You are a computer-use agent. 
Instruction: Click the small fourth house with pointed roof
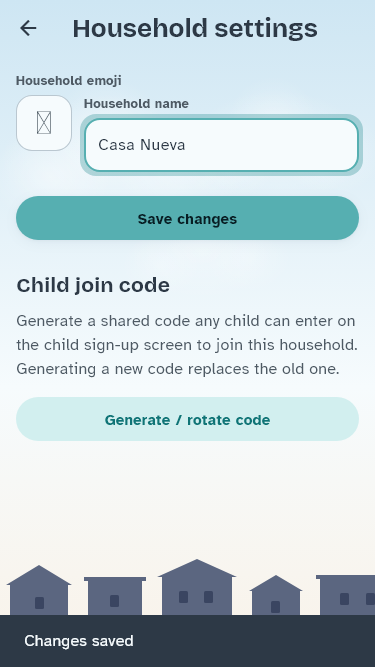(276, 595)
